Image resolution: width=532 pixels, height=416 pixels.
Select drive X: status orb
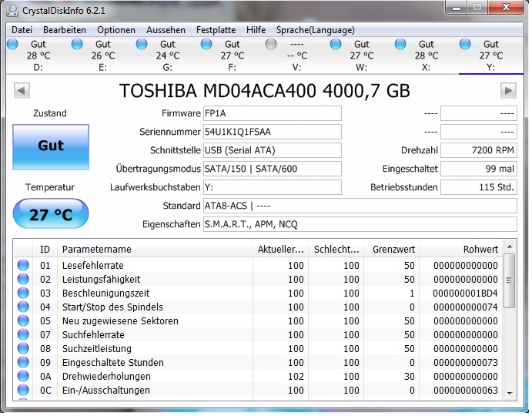(400, 44)
